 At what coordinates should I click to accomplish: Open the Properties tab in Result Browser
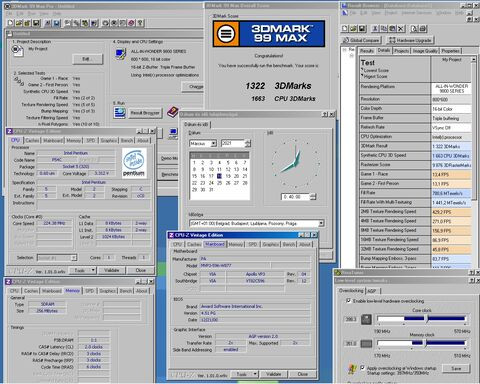click(x=450, y=51)
